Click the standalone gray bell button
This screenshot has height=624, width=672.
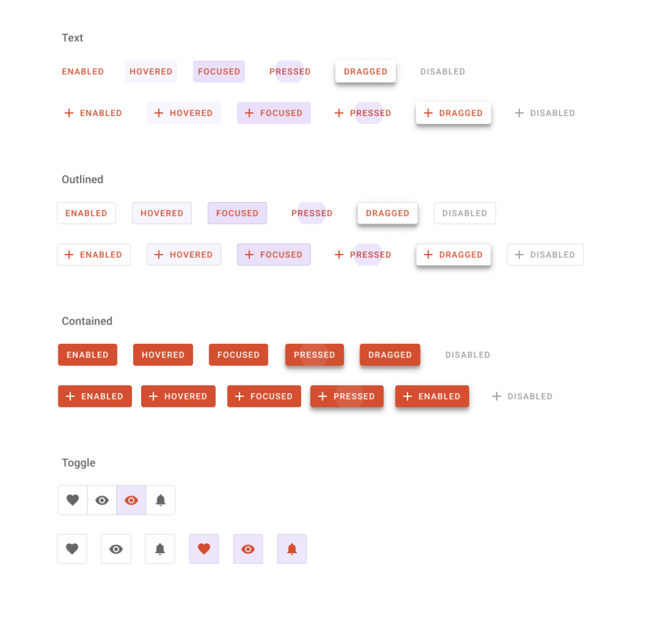(x=160, y=549)
